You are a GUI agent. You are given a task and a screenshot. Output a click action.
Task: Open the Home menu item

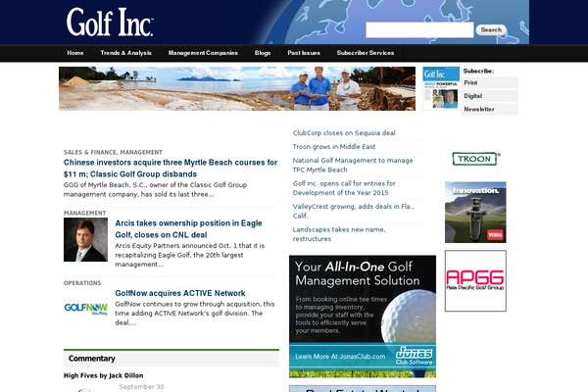(75, 53)
